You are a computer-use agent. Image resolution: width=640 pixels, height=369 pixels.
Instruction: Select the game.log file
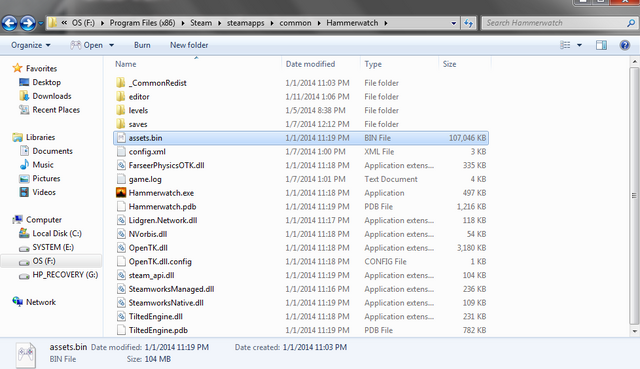[145, 179]
